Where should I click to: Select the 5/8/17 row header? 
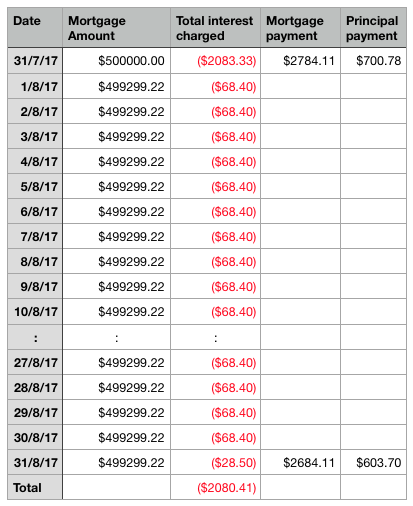coord(35,186)
